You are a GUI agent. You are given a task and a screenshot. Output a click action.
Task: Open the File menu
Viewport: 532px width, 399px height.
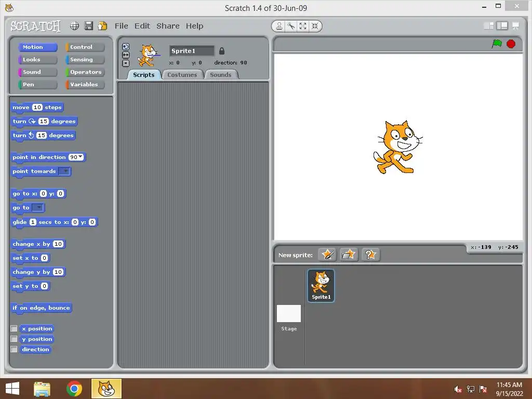coord(121,26)
